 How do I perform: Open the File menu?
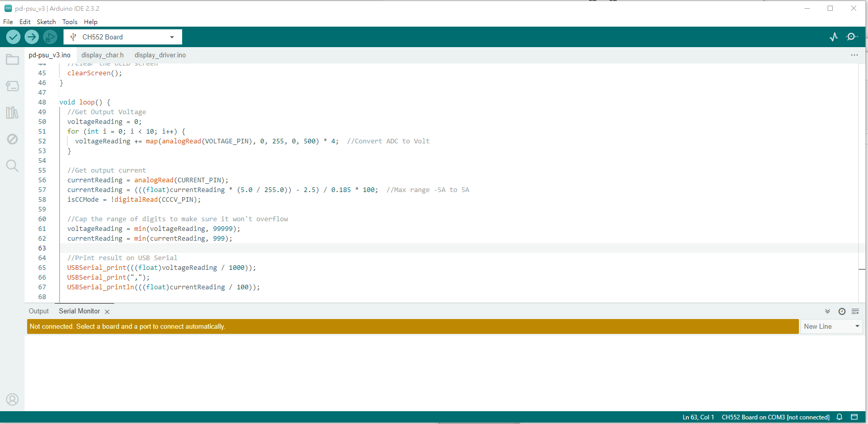click(8, 22)
